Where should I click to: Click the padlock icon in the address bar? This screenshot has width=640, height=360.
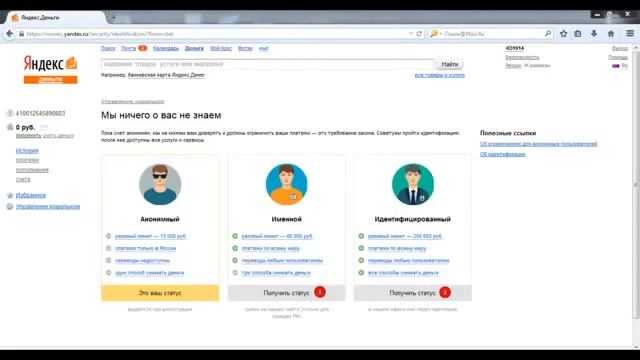[21, 34]
